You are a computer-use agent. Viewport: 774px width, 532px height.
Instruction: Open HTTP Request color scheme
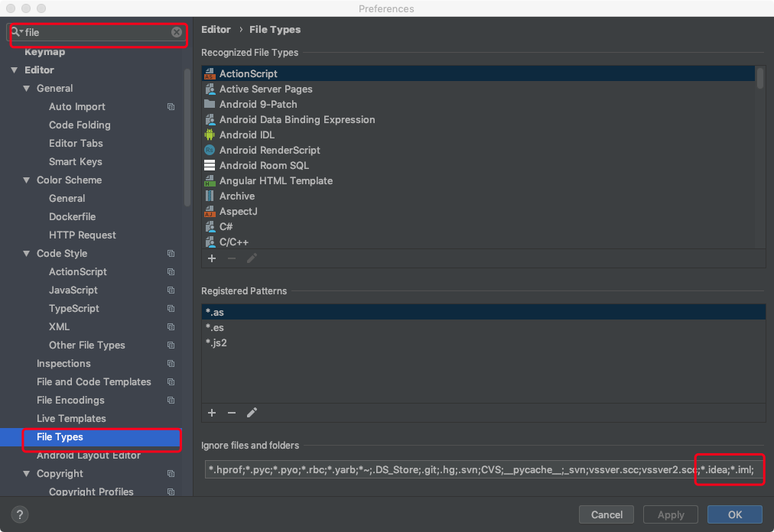coord(83,235)
